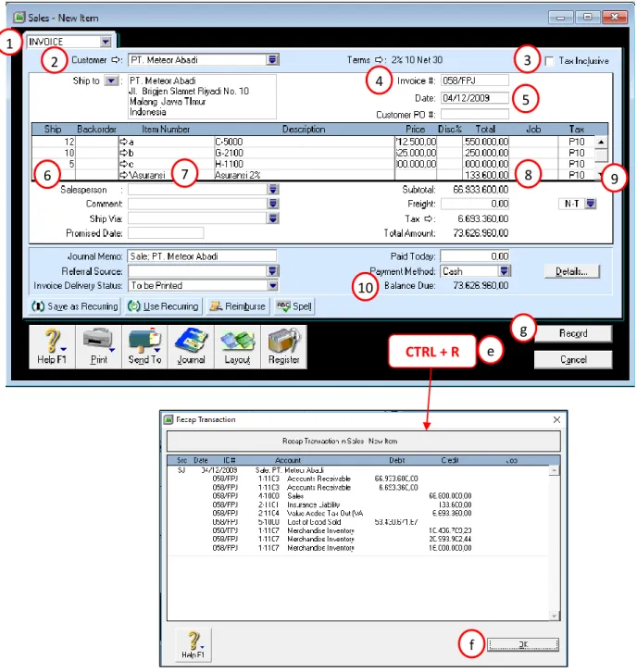Enable the Tax Inclusive checkbox
Screen dimensions: 637x672
click(549, 61)
